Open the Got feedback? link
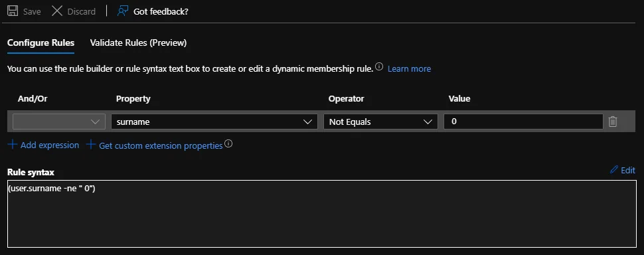The image size is (644, 255). 161,11
